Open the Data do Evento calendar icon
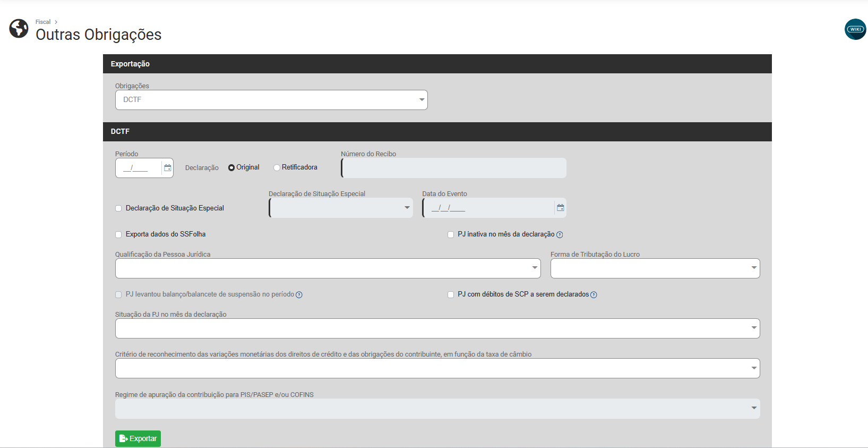The width and height of the screenshot is (868, 448). [x=560, y=208]
